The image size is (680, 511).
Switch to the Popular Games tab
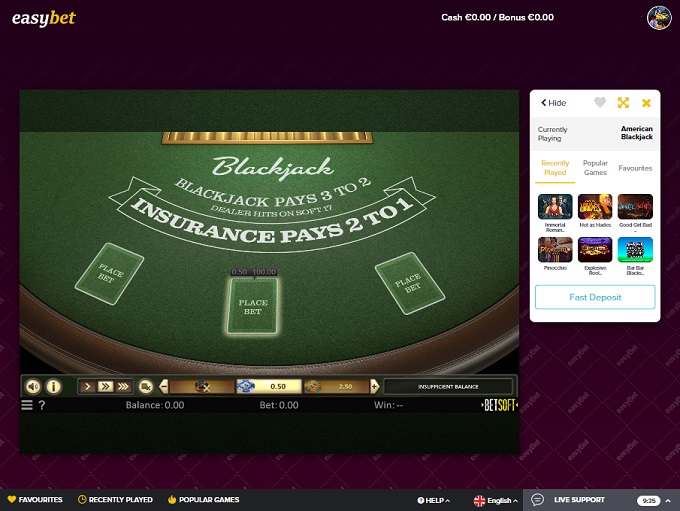[x=595, y=166]
